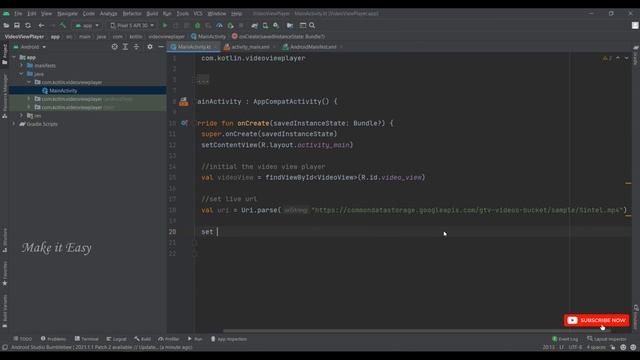
Task: Open the Device Manager icon
Action: tap(265, 25)
